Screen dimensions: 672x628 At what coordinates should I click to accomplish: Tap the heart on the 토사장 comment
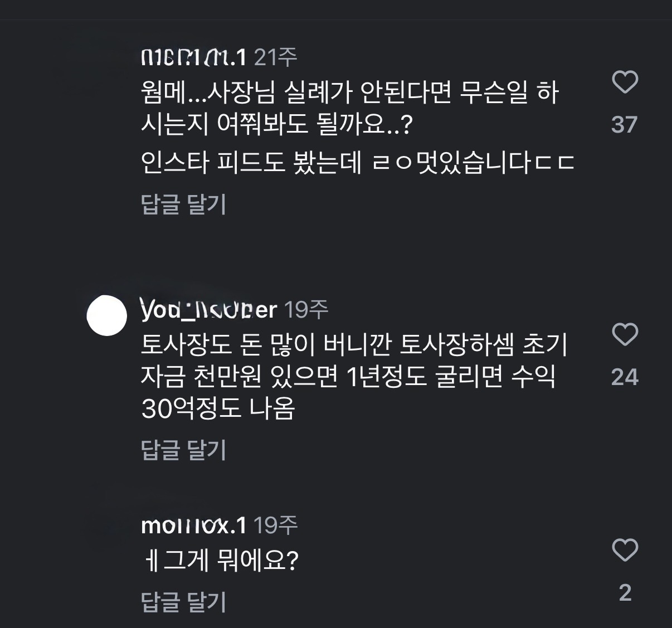pyautogui.click(x=625, y=335)
